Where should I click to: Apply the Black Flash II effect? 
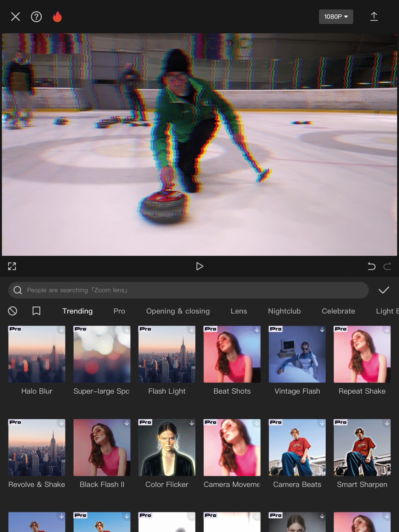102,448
